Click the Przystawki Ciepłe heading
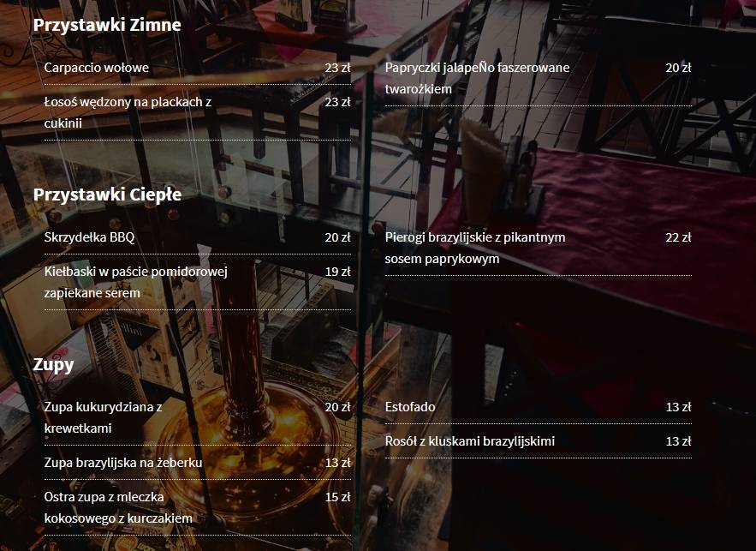The height and width of the screenshot is (551, 756). (107, 195)
